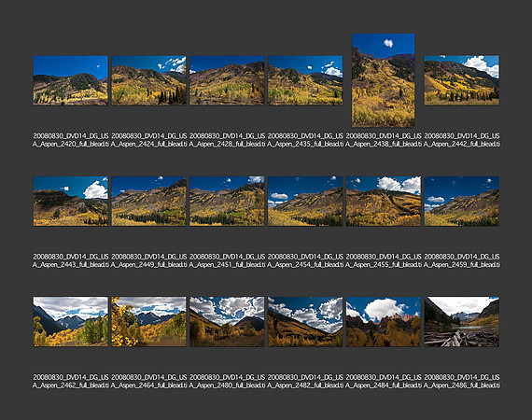Click filename label ending Aspen_2438_full_bleed
This screenshot has width=532, height=420.
[384, 140]
